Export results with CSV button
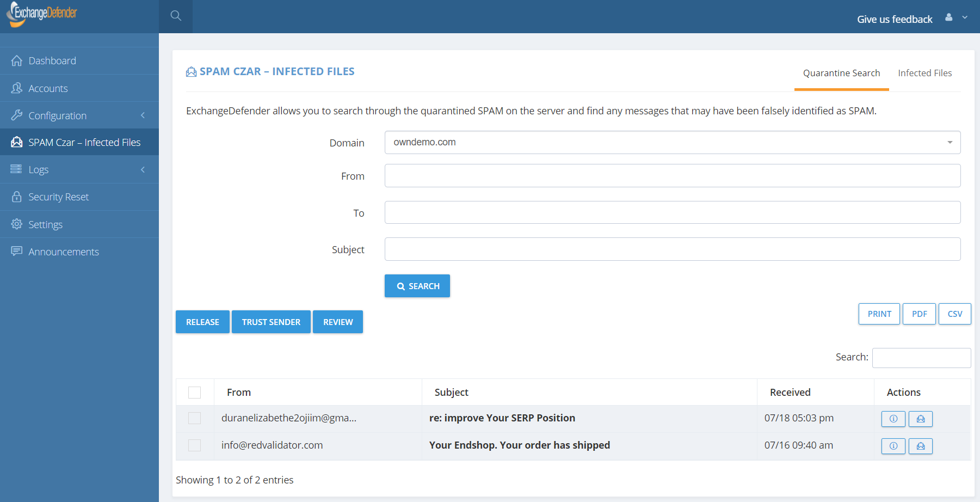This screenshot has width=980, height=502. point(955,314)
